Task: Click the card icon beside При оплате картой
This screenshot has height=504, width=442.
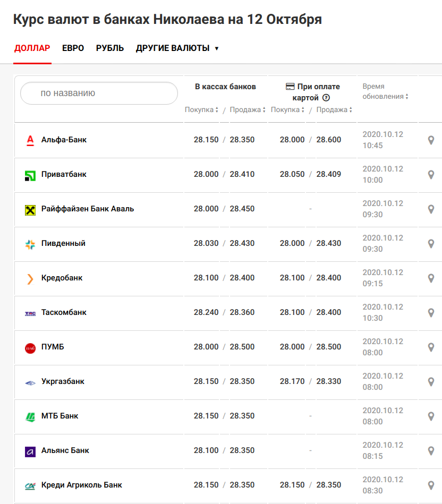Action: 290,87
